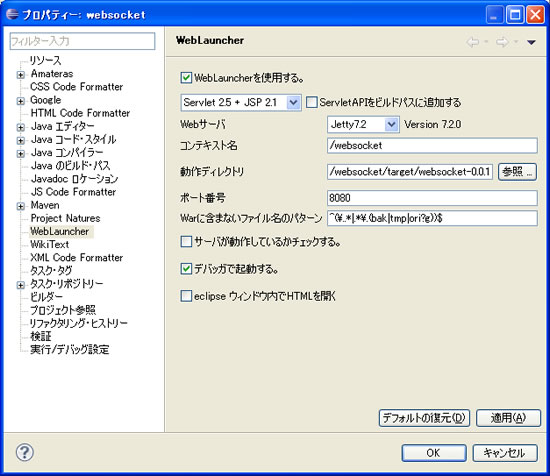Open the Jetty7.2 web server dropdown

coord(391,124)
